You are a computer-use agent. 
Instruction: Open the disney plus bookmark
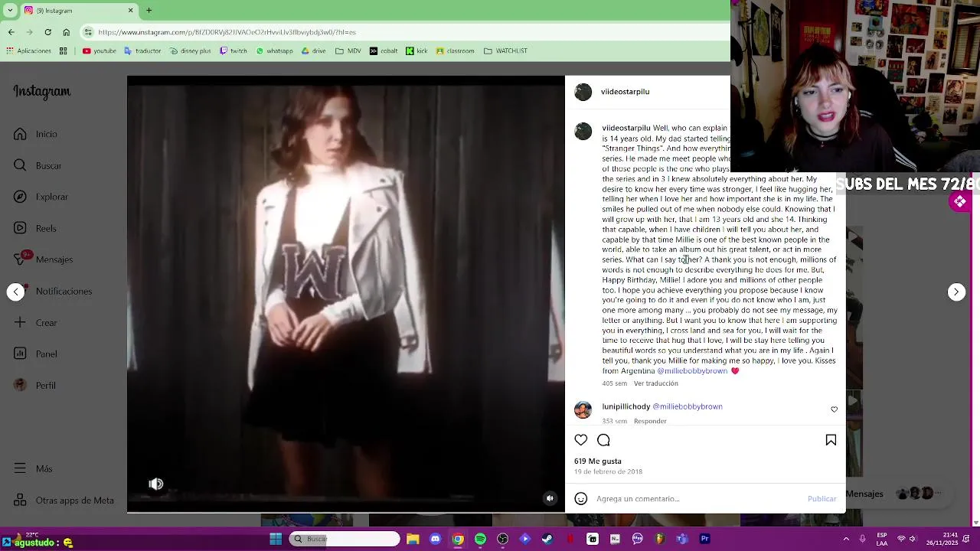click(190, 51)
